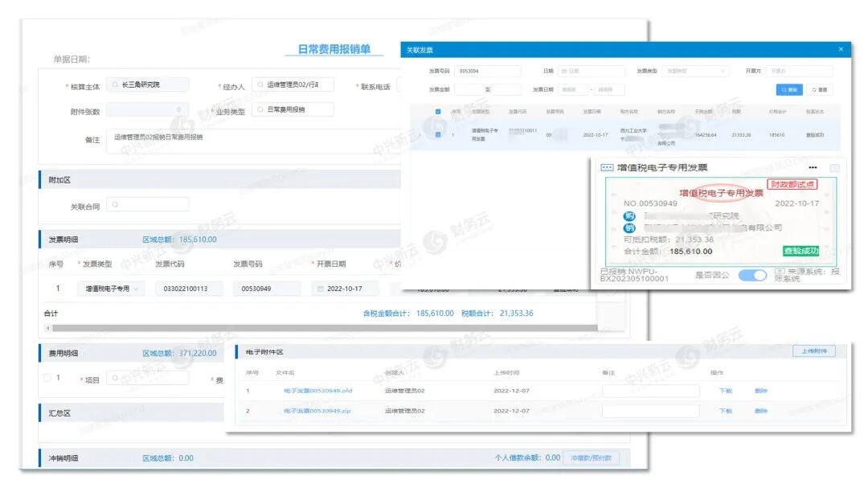Click the 核算主体 field showing 长三角研究院
The width and height of the screenshot is (868, 488).
tap(147, 84)
